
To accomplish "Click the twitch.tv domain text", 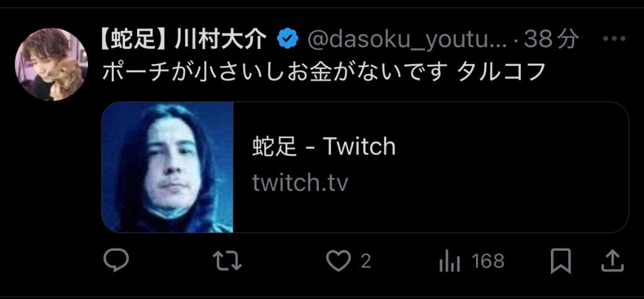I will point(300,183).
